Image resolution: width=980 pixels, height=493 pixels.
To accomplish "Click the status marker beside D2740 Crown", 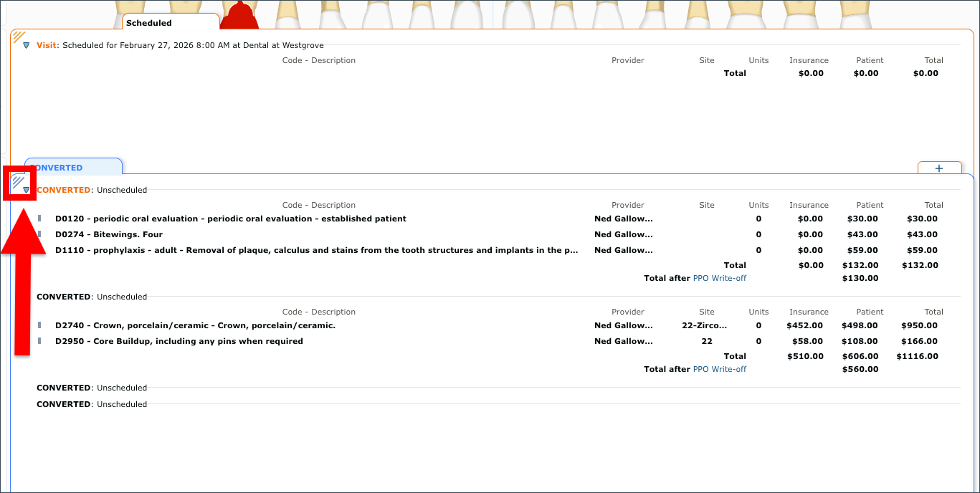I will pos(39,325).
